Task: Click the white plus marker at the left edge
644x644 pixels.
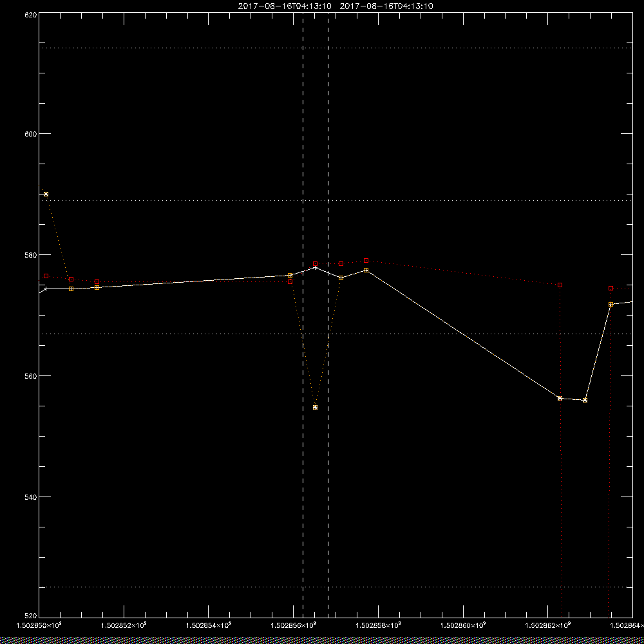Action: [x=46, y=289]
